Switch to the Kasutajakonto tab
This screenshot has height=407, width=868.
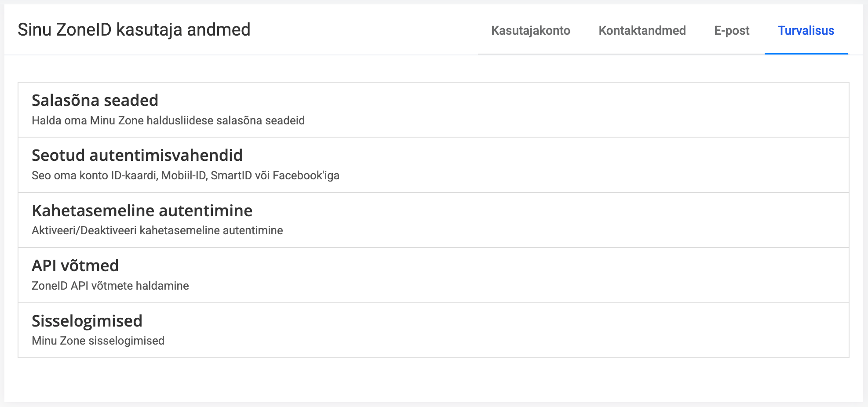pos(530,31)
